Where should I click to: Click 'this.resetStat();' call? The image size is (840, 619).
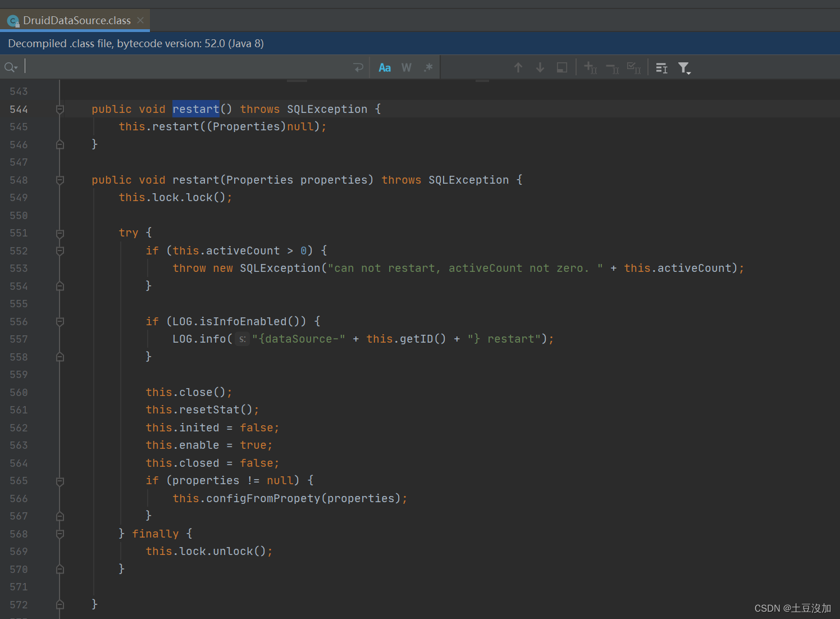[x=202, y=409]
